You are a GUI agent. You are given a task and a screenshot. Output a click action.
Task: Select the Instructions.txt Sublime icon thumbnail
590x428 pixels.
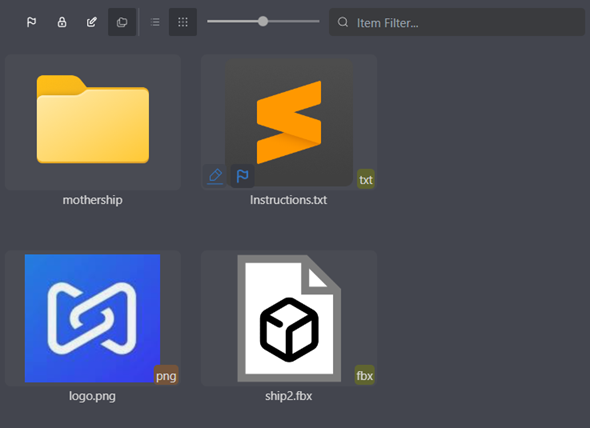coord(289,122)
